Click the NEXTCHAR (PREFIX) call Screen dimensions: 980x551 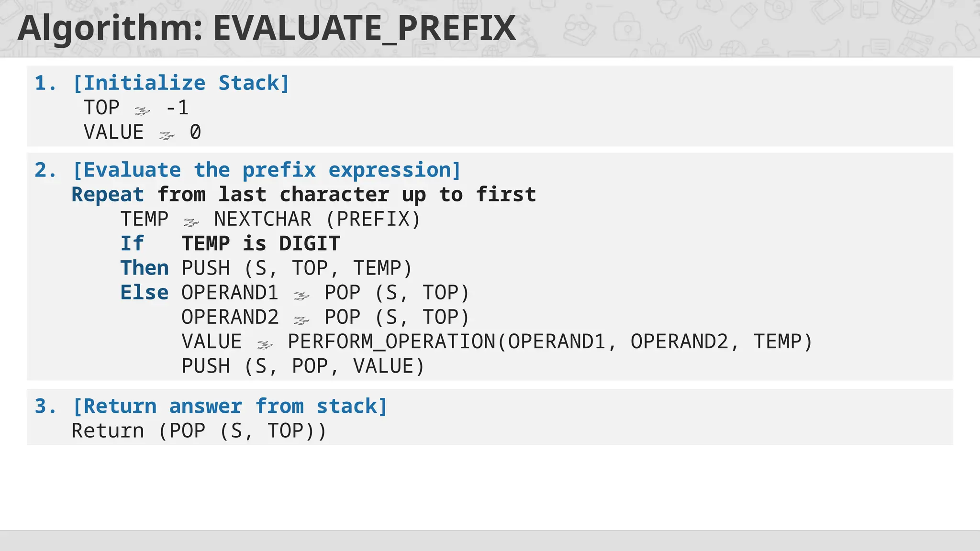coord(317,220)
